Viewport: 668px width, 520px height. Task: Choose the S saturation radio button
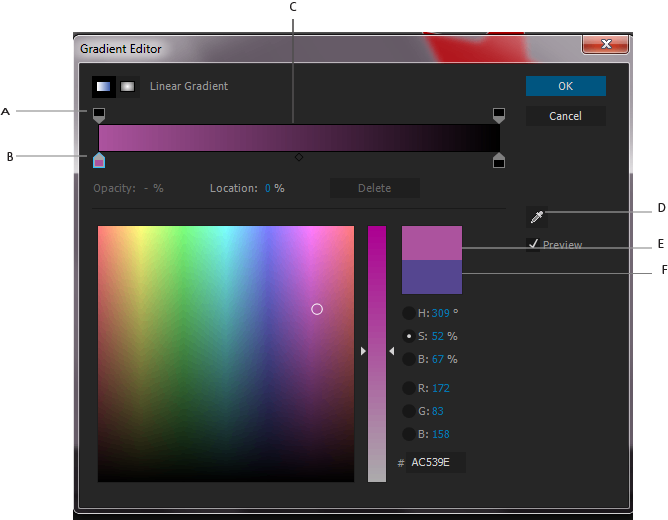pos(409,336)
